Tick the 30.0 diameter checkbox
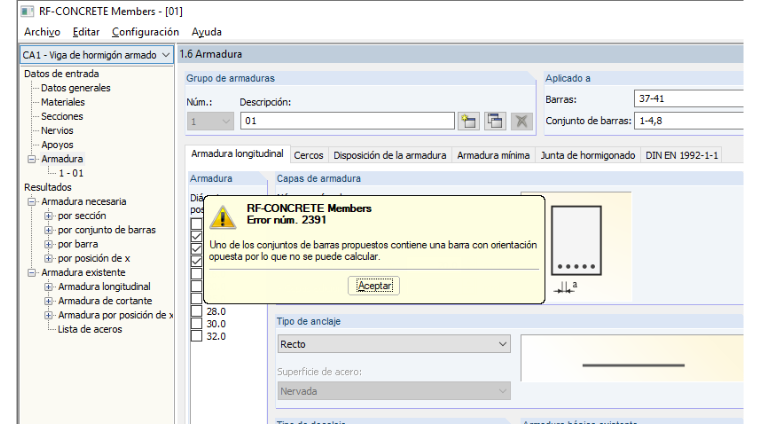Viewport: 760px width, 424px height. tap(196, 324)
